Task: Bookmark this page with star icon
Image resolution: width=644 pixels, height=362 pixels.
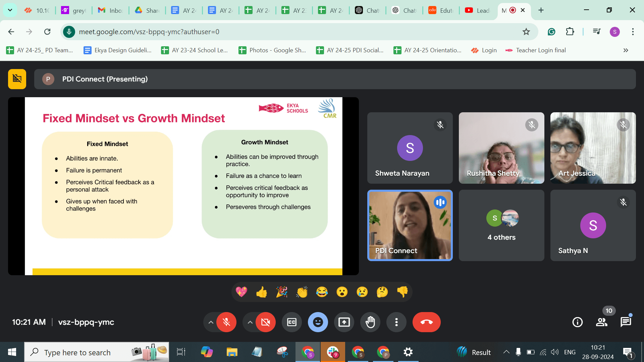Action: tap(526, 32)
